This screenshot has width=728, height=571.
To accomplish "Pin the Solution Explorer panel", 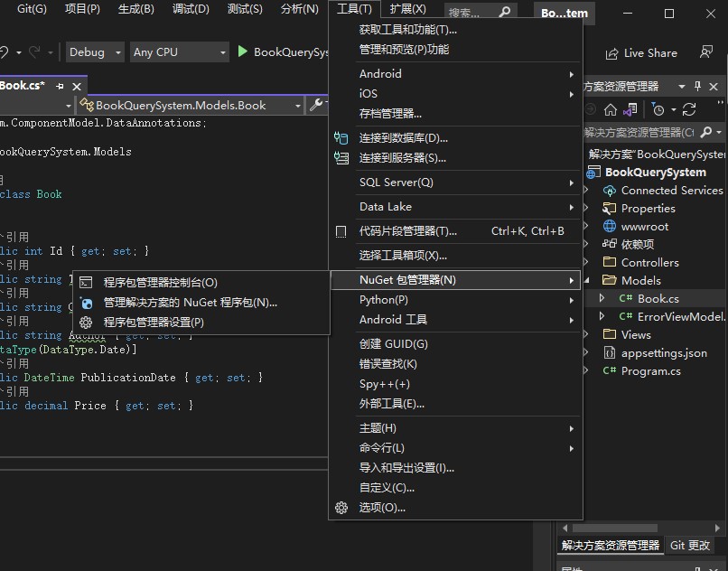I will (x=697, y=86).
